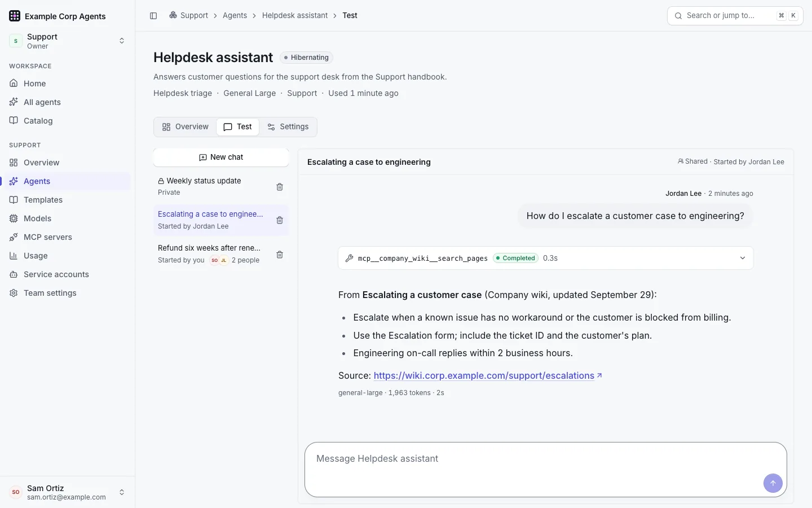Click the Escalating a case to engineering title
Image resolution: width=812 pixels, height=508 pixels.
click(369, 162)
